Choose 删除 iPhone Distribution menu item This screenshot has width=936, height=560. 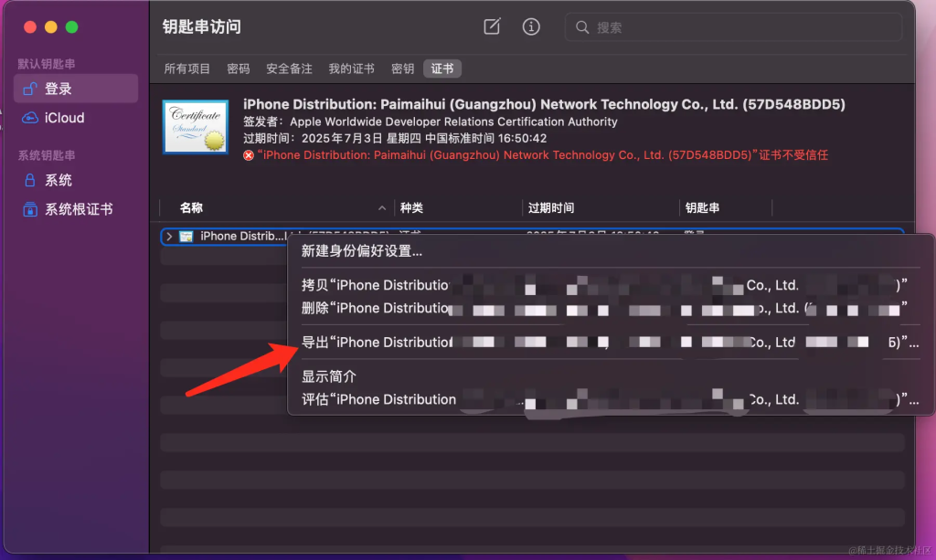377,308
